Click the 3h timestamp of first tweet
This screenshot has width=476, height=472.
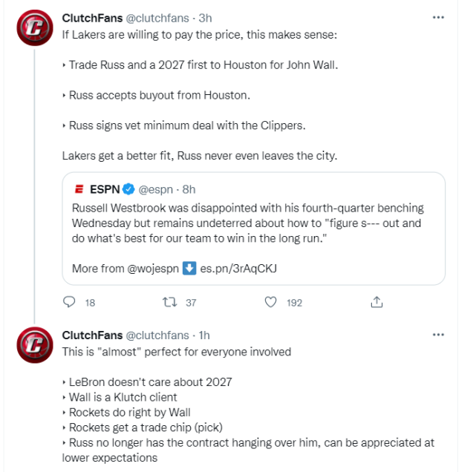tap(206, 17)
